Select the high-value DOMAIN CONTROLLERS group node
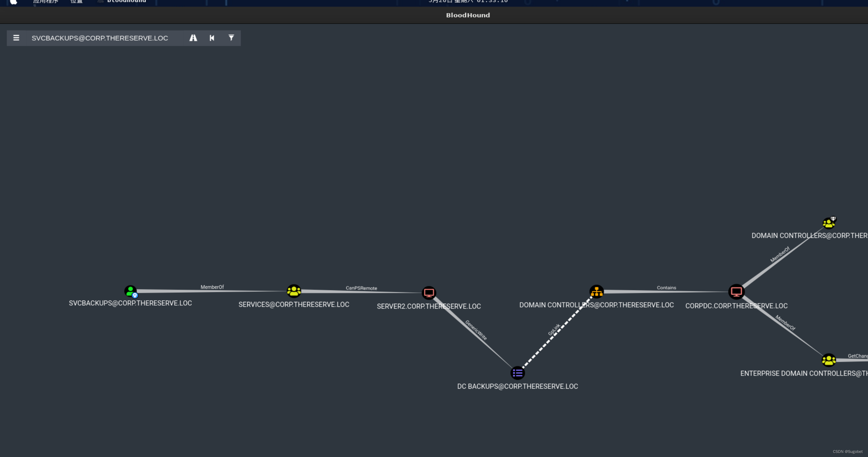This screenshot has height=457, width=868. pyautogui.click(x=829, y=223)
